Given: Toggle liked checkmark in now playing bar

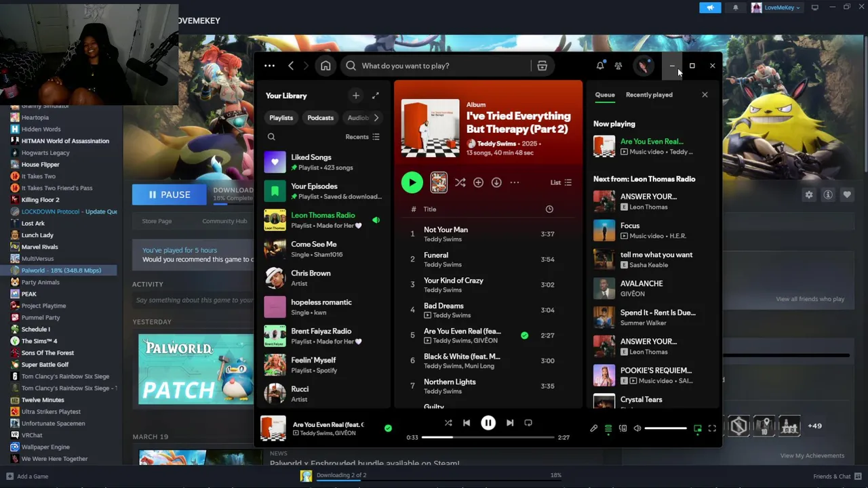Looking at the screenshot, I should 388,428.
